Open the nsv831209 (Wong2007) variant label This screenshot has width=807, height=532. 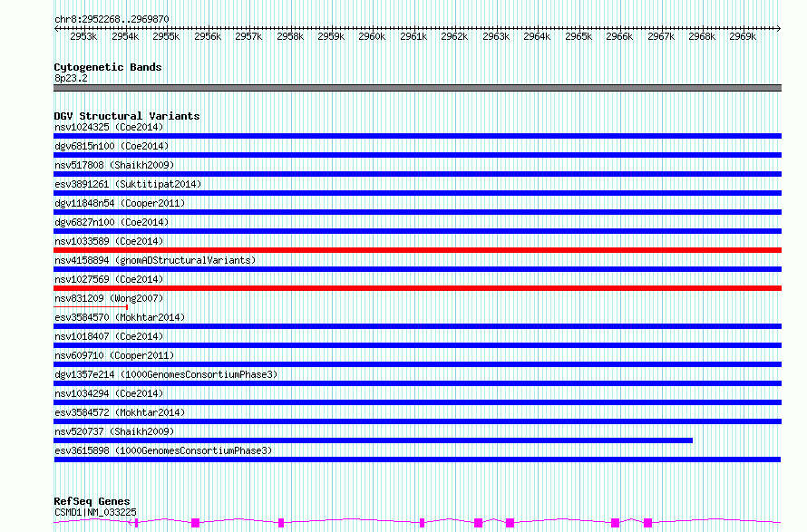tap(109, 298)
